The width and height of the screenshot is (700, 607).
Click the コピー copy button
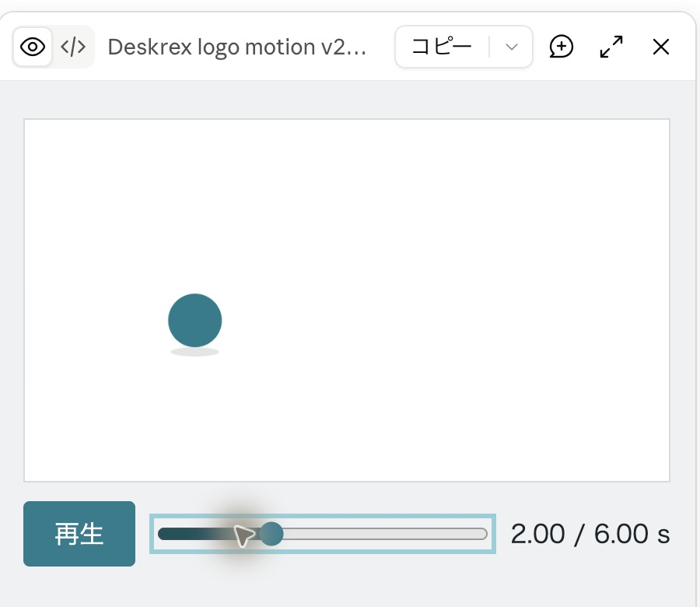click(x=442, y=47)
